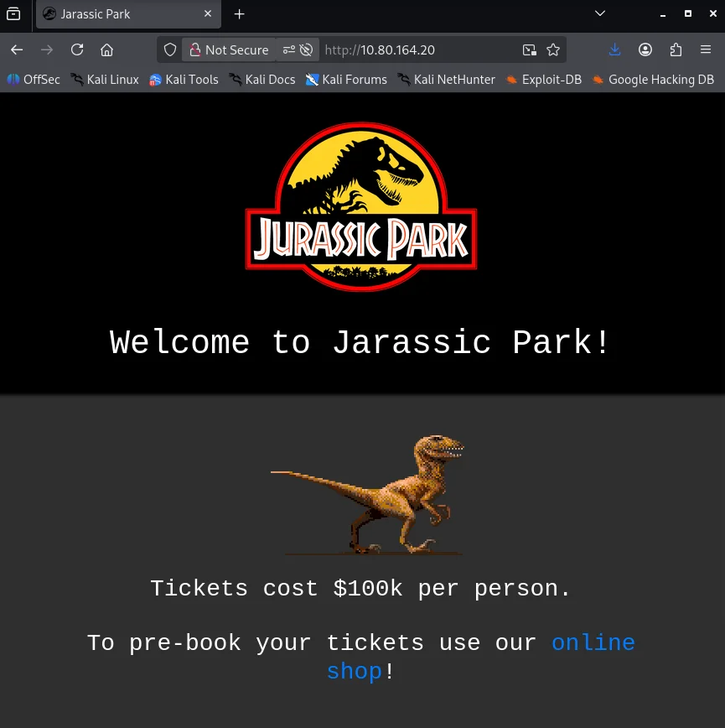Click the permissions icon in address bar
The height and width of the screenshot is (728, 725).
(298, 50)
